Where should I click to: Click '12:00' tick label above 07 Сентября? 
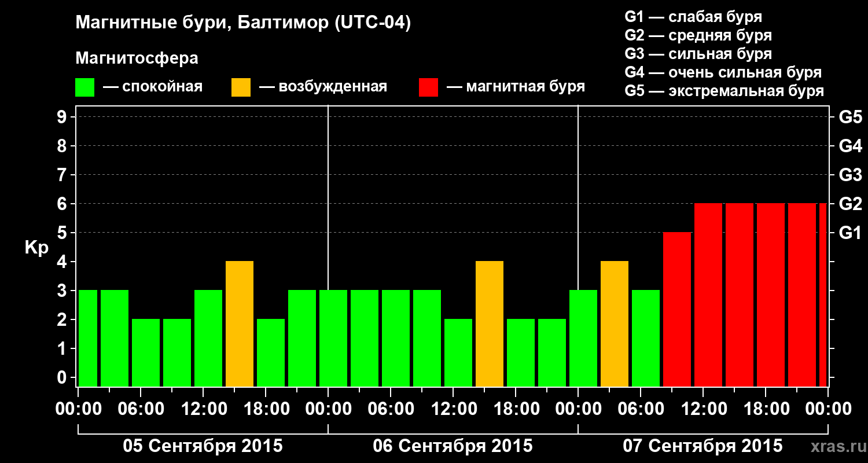coord(703,409)
